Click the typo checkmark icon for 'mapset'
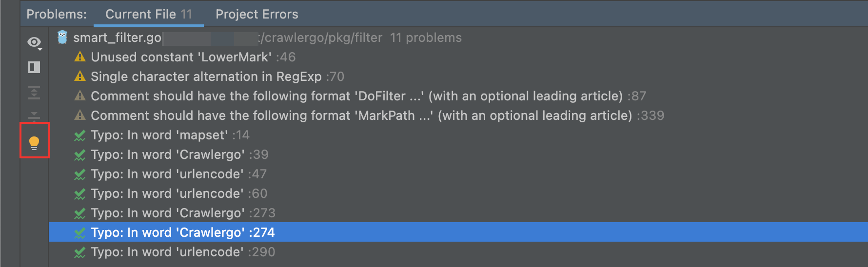The image size is (868, 267). coord(80,135)
